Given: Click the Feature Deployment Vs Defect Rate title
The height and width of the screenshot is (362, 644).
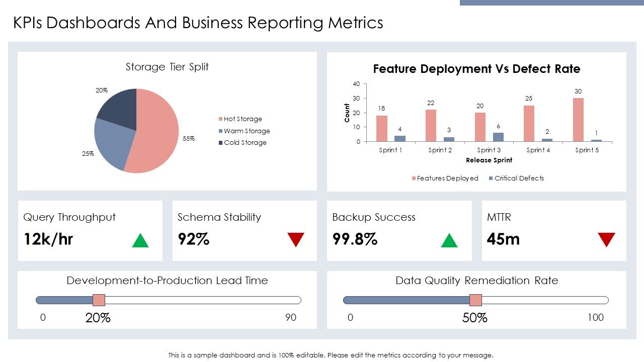Looking at the screenshot, I should [476, 69].
